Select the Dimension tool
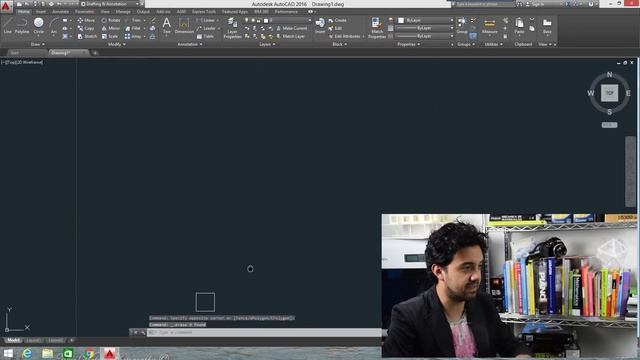The image size is (640, 360). tap(184, 25)
